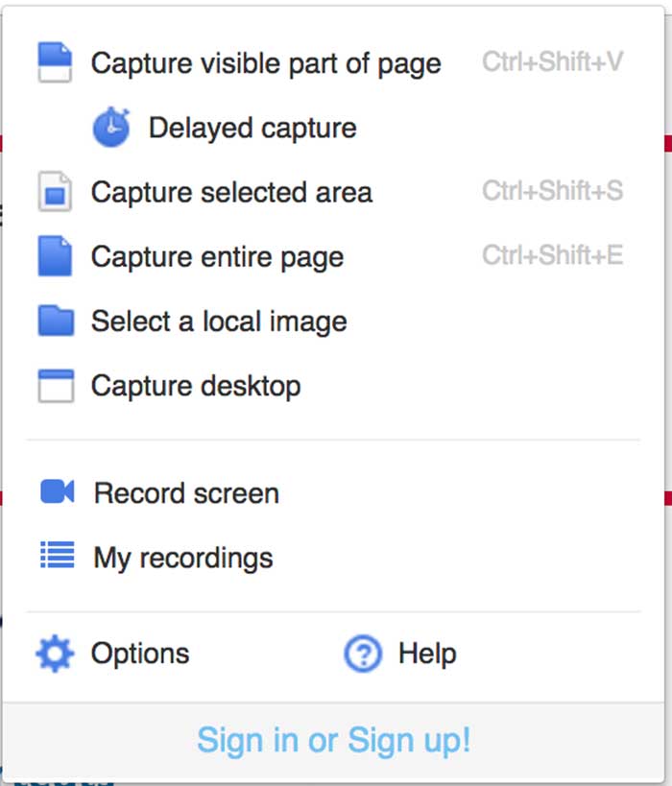Click the Help question mark icon
The image size is (672, 786).
363,654
